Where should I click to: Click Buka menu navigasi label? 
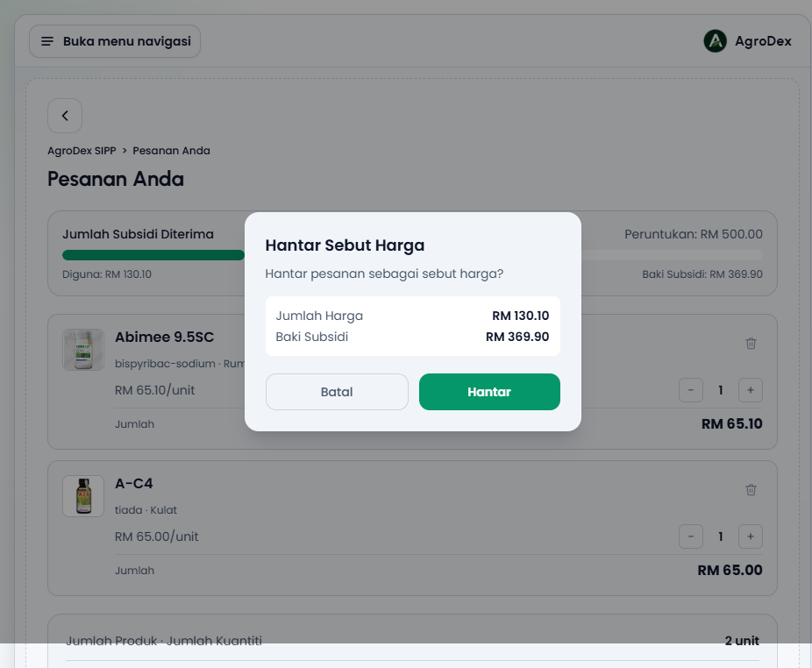tap(127, 41)
